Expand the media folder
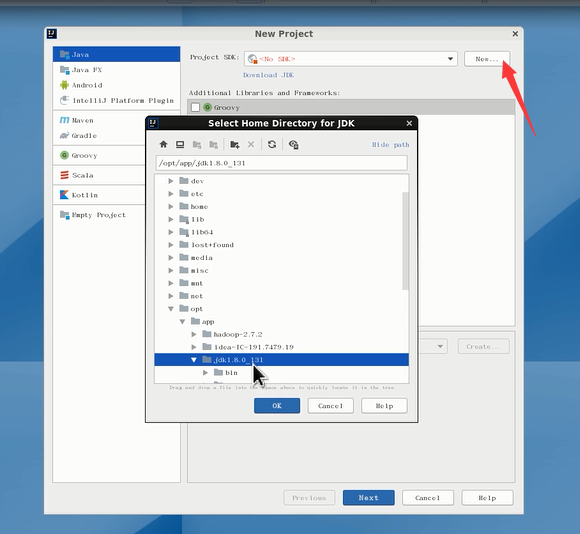Image resolution: width=580 pixels, height=534 pixels. 171,258
